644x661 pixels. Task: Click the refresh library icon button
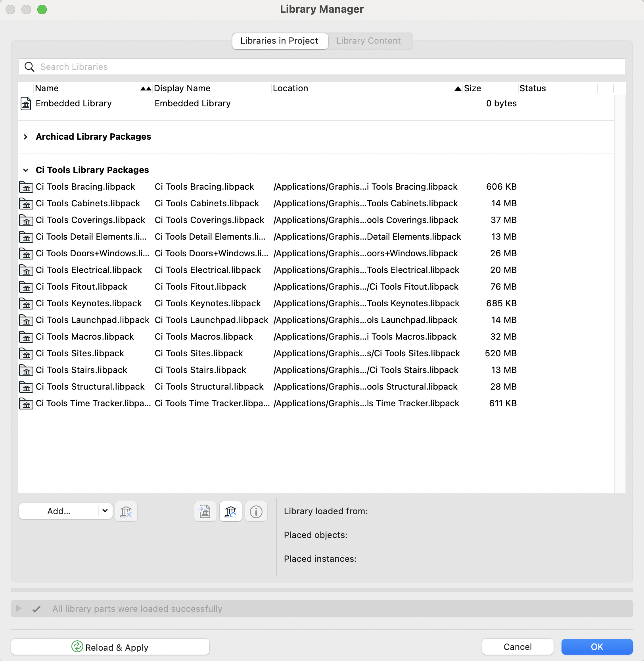pyautogui.click(x=231, y=511)
